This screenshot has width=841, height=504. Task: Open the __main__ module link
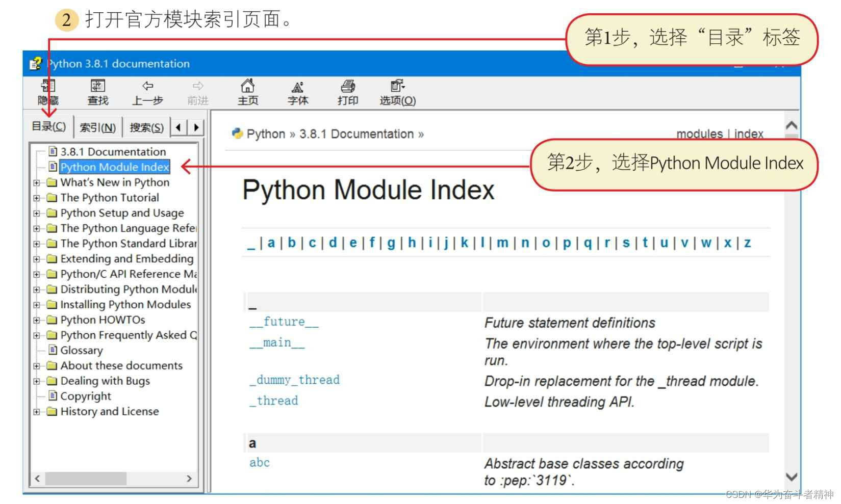(x=277, y=342)
